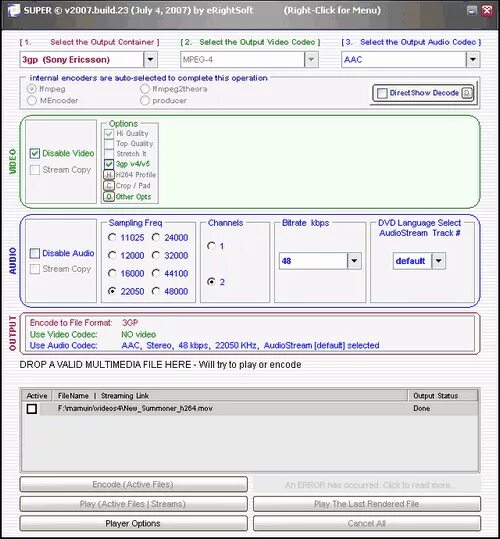Select the ffmpeg2theora encoder
This screenshot has height=539, width=500.
[x=145, y=89]
